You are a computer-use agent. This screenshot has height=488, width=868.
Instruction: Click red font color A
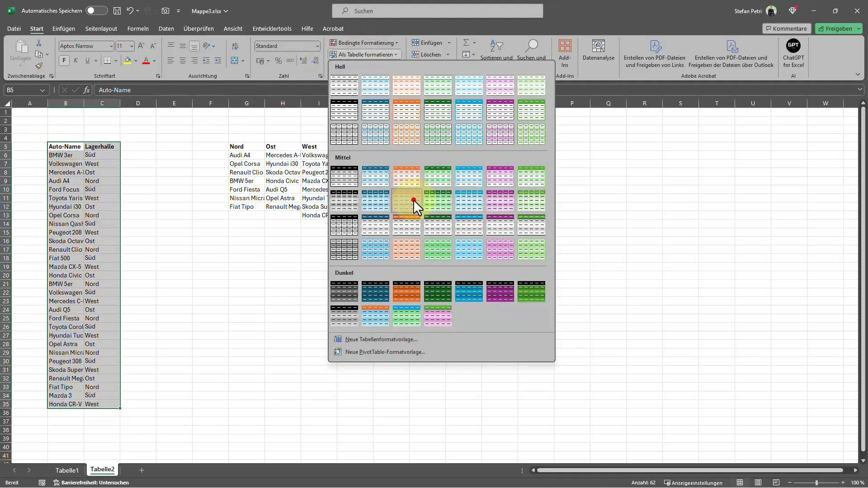[146, 61]
